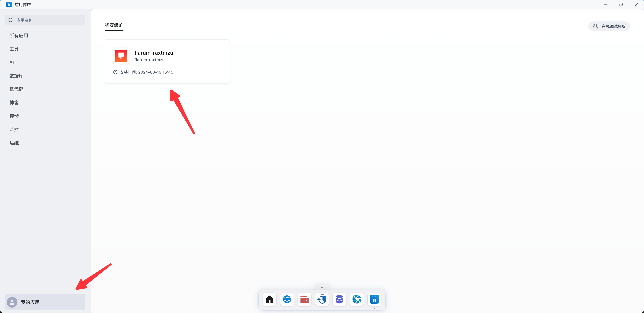The width and height of the screenshot is (644, 313).
Task: Select 运维 category
Action: click(x=14, y=143)
